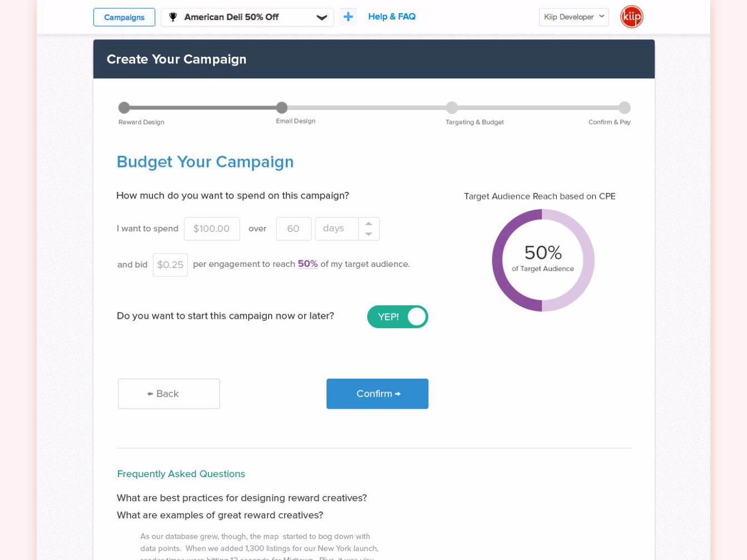The width and height of the screenshot is (747, 560).
Task: Click the Kiip logo avatar
Action: (x=631, y=17)
